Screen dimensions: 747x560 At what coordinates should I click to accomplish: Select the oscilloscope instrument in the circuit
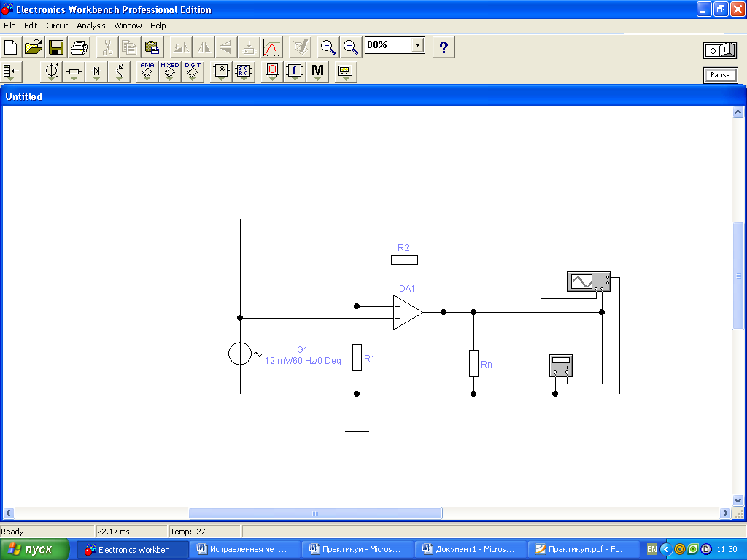[589, 281]
